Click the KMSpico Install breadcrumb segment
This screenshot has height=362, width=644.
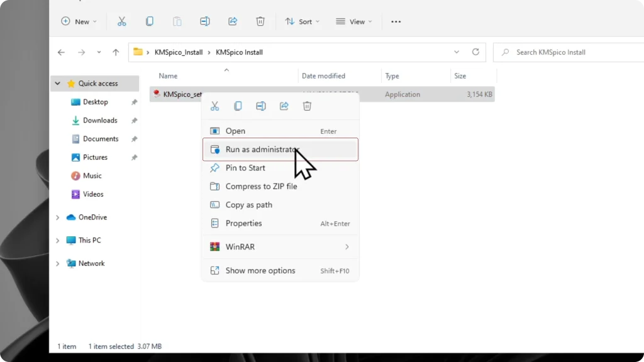239,52
